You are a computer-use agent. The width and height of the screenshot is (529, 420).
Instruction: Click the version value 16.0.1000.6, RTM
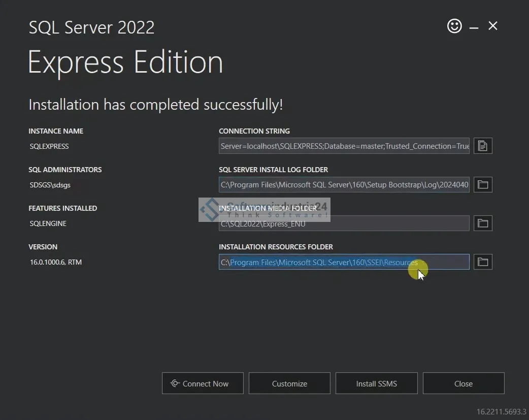click(56, 262)
